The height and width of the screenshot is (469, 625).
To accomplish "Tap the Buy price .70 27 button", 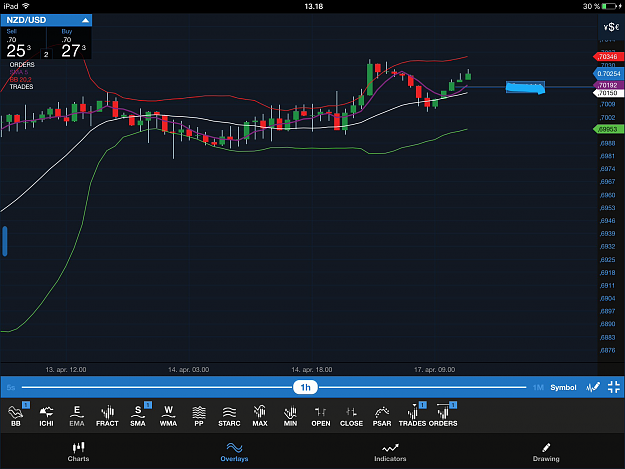I will coord(69,43).
